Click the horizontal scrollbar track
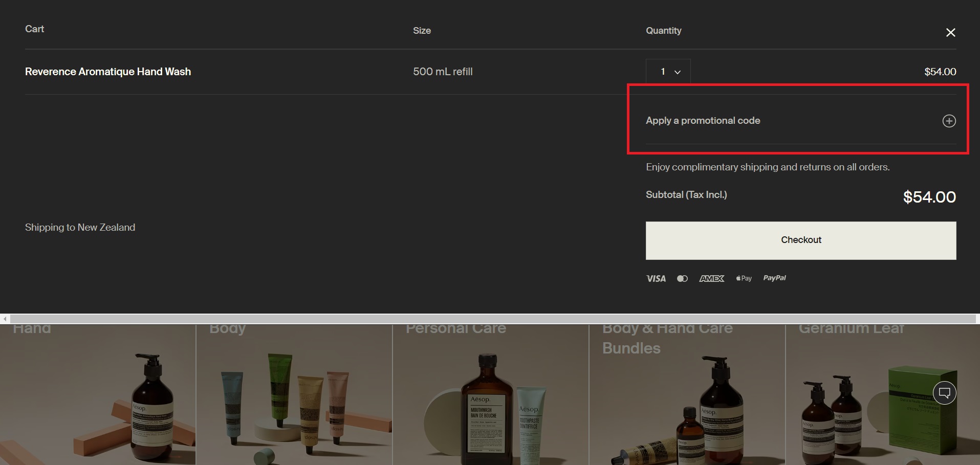 click(492, 319)
